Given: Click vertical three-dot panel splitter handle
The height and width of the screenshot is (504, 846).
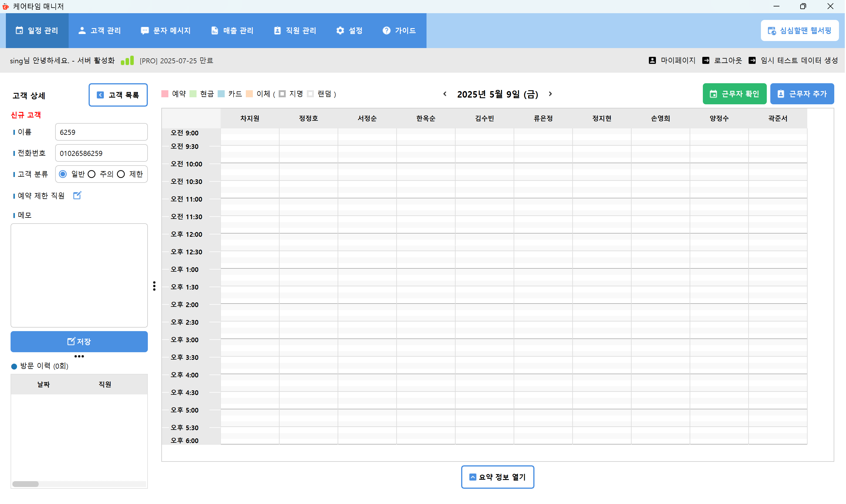Looking at the screenshot, I should [x=154, y=286].
